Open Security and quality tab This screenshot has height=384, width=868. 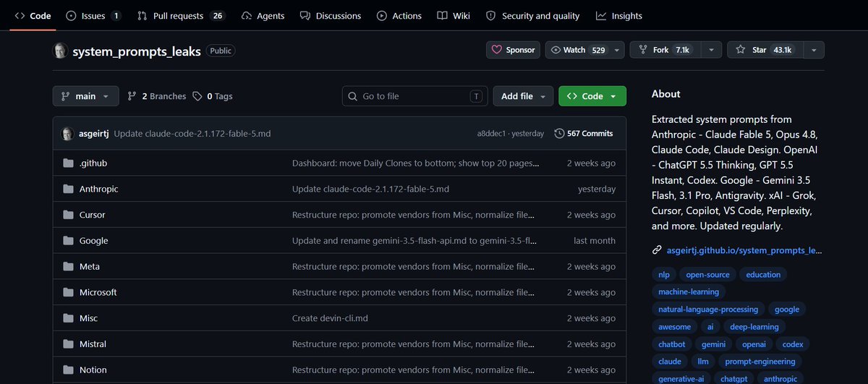(x=532, y=15)
